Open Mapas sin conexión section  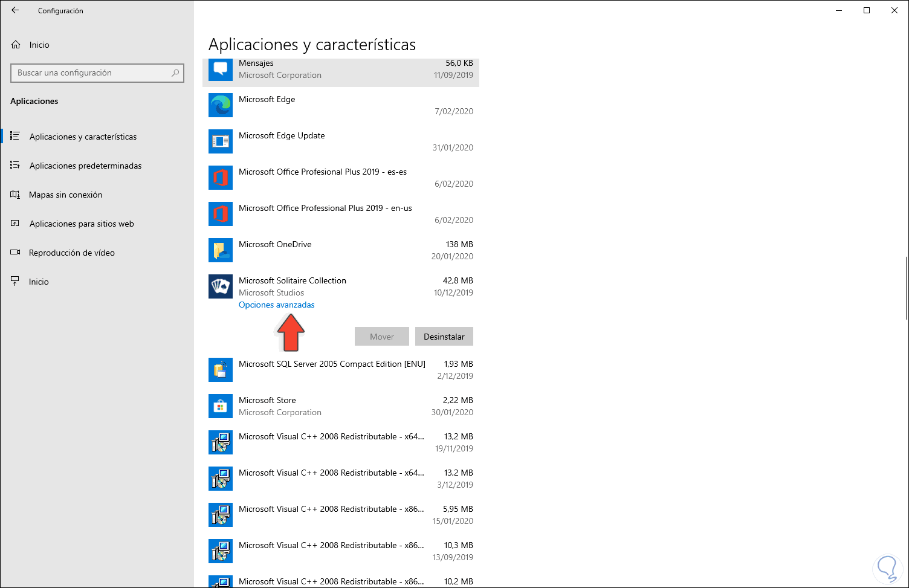coord(97,195)
